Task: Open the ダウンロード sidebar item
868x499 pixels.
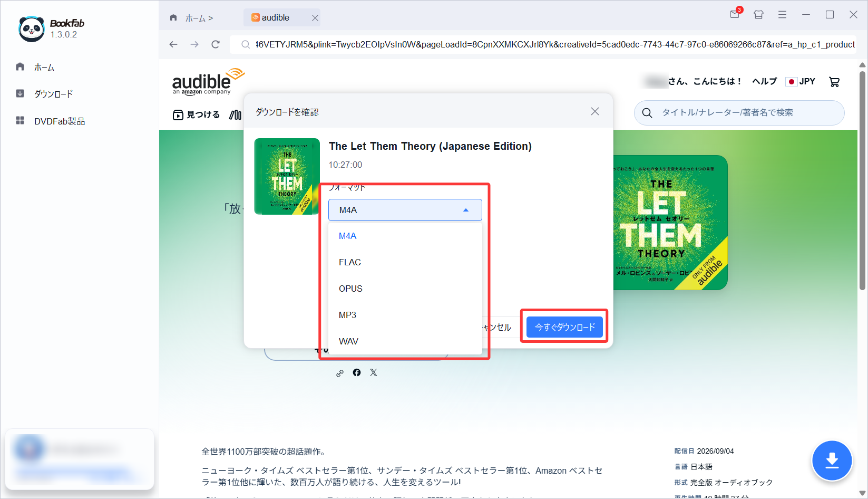Action: (53, 94)
